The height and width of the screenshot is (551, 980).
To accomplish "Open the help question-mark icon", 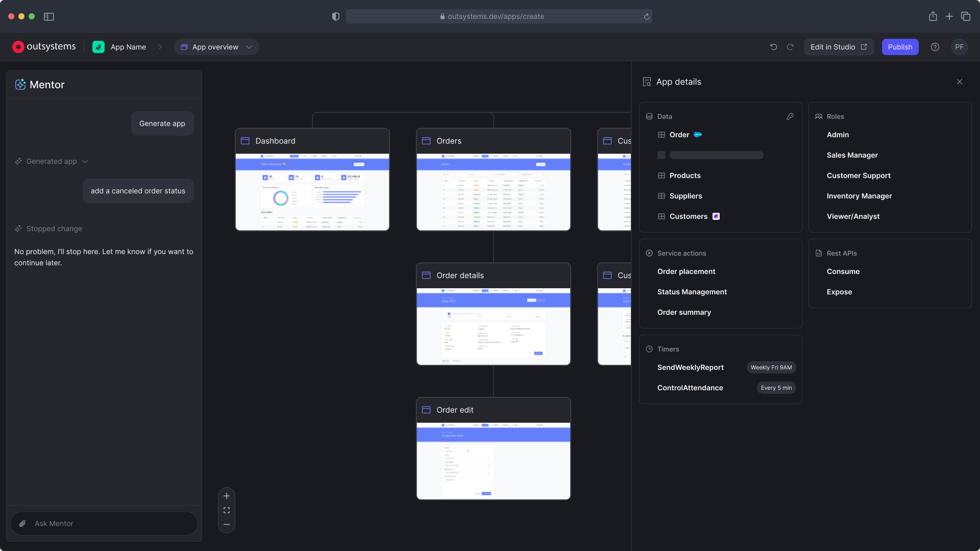I will click(935, 47).
